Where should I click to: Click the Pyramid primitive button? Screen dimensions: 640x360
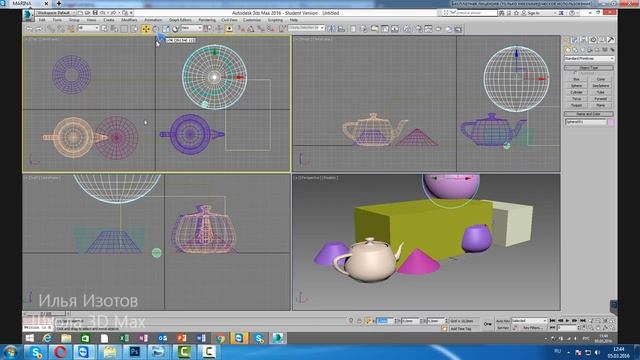[601, 99]
